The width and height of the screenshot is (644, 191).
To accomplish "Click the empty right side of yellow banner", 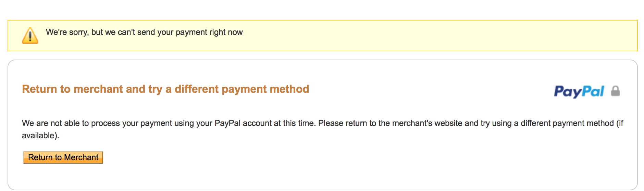I will [x=480, y=36].
